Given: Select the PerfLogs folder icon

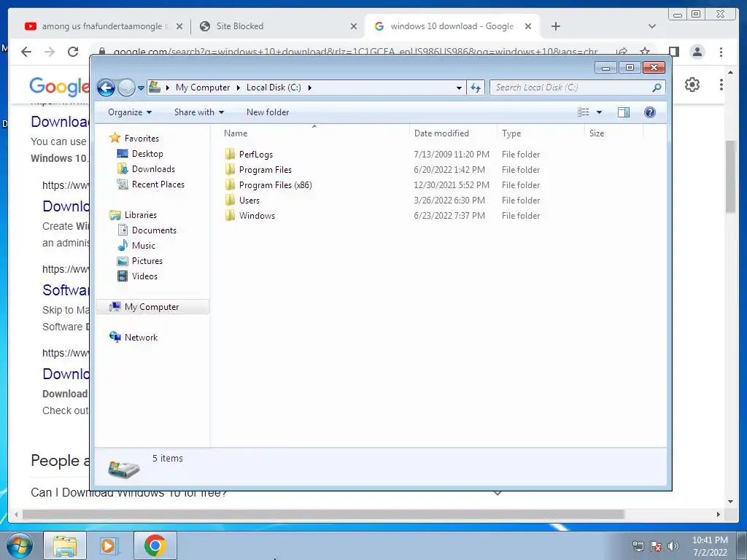Looking at the screenshot, I should pyautogui.click(x=230, y=155).
